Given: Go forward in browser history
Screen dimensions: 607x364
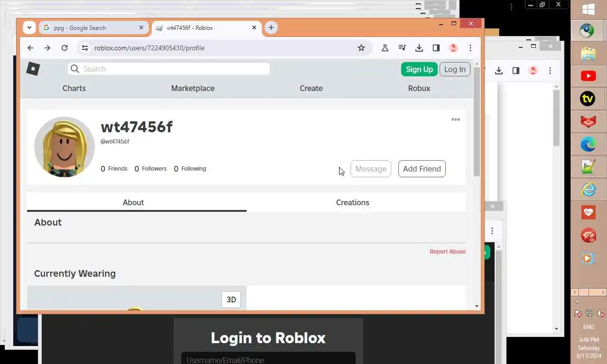Looking at the screenshot, I should 47,48.
